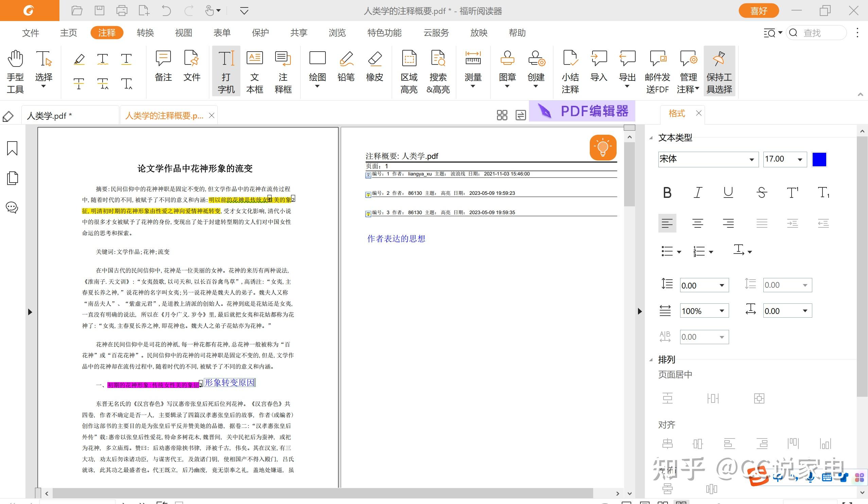Set left text alignment
This screenshot has width=868, height=504.
667,223
